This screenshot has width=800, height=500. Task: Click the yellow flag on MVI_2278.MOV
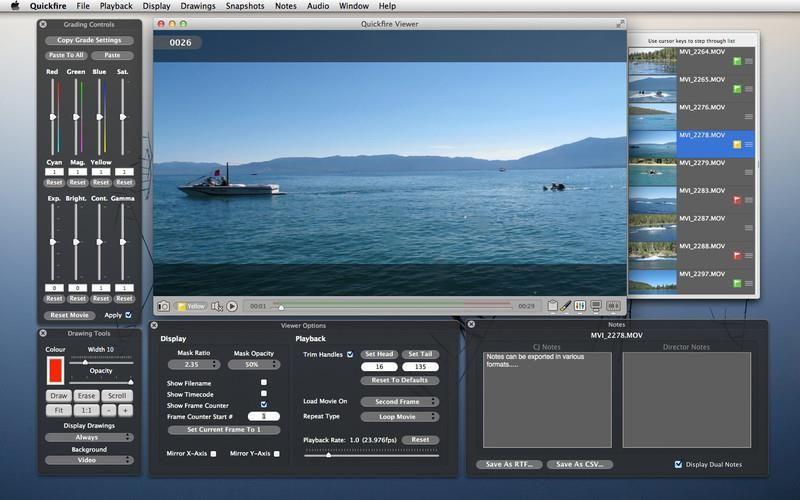coord(737,145)
